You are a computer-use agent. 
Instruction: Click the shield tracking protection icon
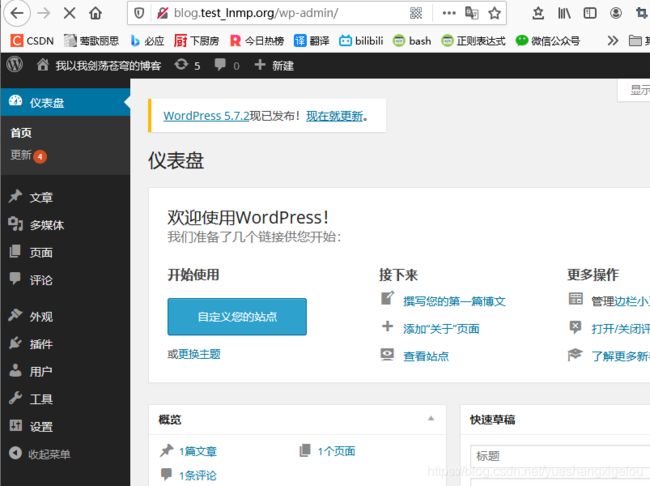pyautogui.click(x=139, y=13)
